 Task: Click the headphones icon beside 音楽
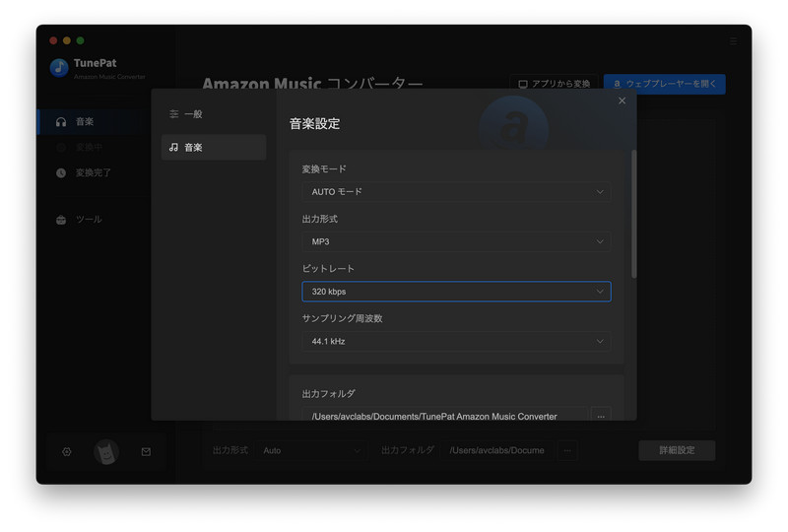61,122
